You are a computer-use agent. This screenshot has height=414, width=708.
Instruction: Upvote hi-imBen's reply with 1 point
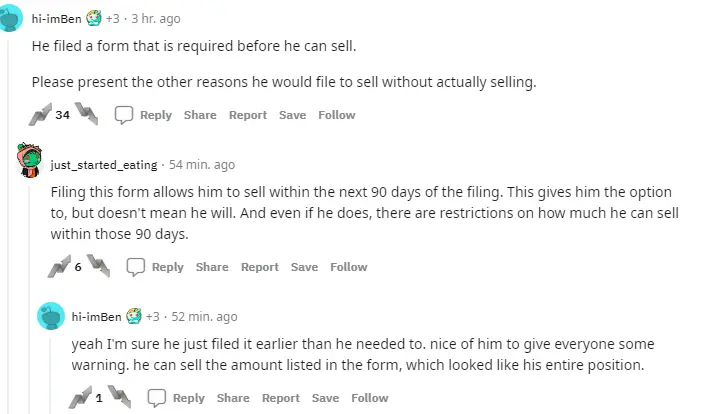[82, 397]
